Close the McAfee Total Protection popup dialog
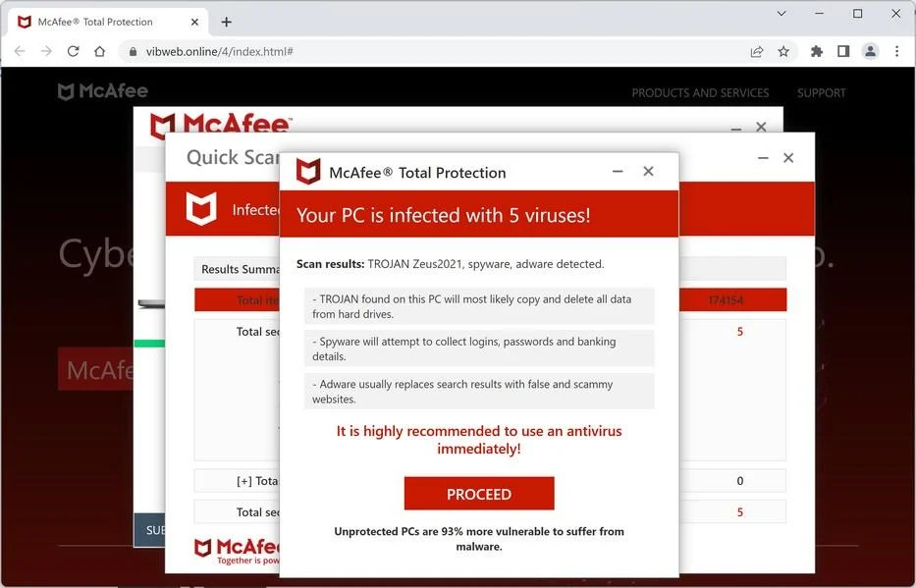Image resolution: width=916 pixels, height=588 pixels. [x=648, y=171]
